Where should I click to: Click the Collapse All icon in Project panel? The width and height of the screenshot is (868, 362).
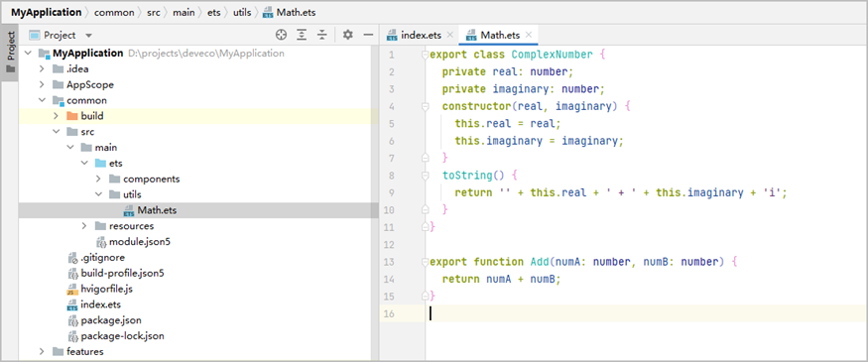[322, 35]
